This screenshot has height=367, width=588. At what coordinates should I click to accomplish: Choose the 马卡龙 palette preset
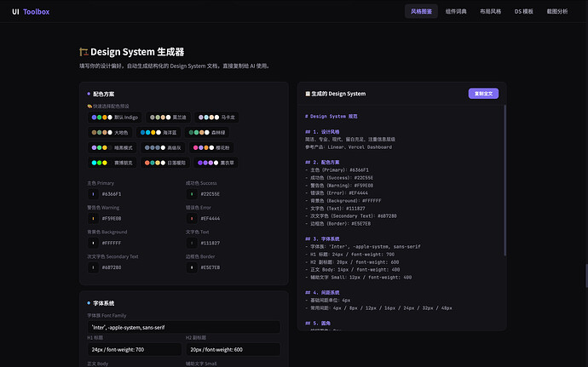216,118
